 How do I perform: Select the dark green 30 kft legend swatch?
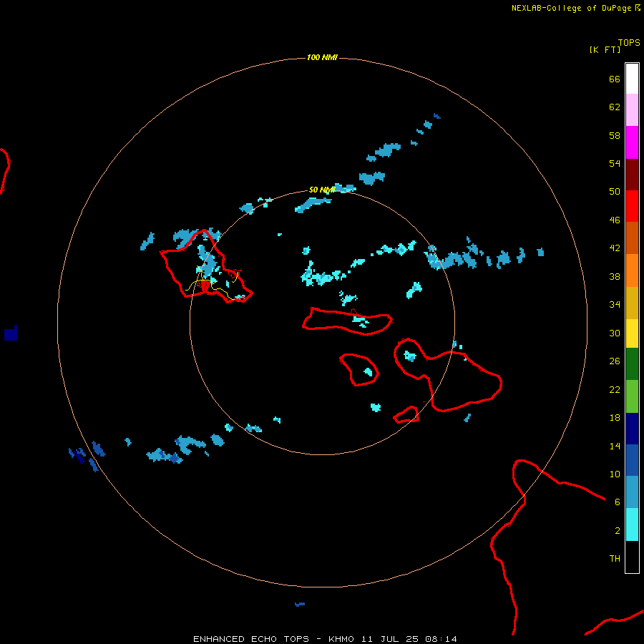pyautogui.click(x=632, y=364)
